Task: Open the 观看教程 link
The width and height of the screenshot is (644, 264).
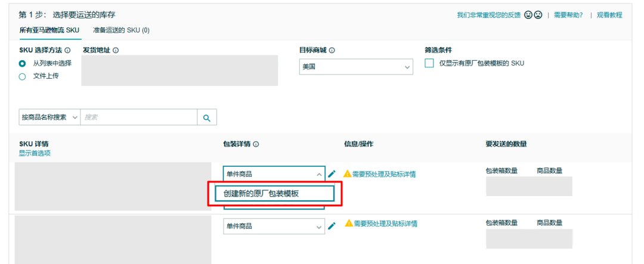Action: [609, 15]
